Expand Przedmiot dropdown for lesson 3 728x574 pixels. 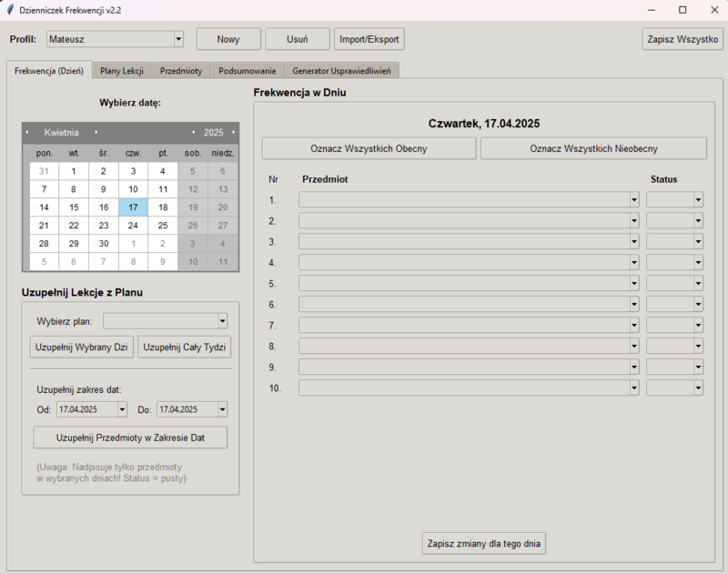coord(633,242)
